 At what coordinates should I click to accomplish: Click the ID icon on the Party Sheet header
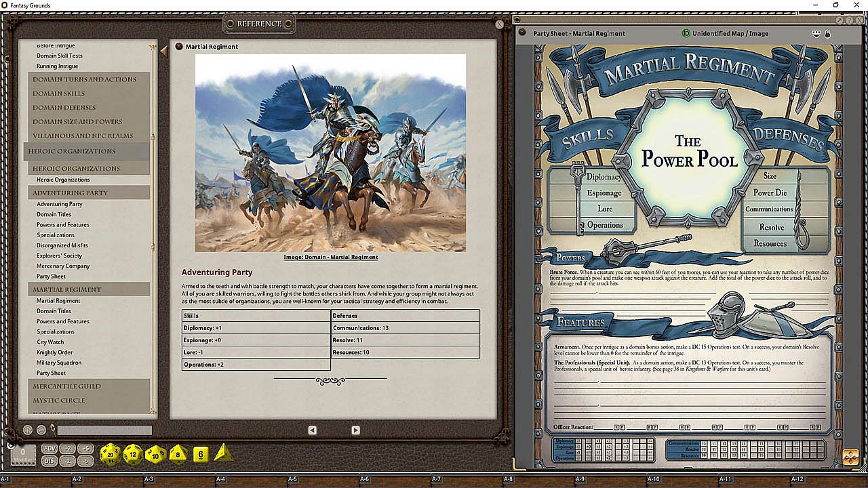click(686, 33)
